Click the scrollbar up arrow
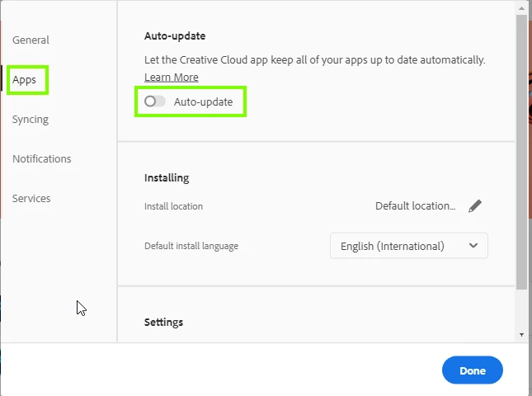Image resolution: width=532 pixels, height=396 pixels. pos(521,7)
